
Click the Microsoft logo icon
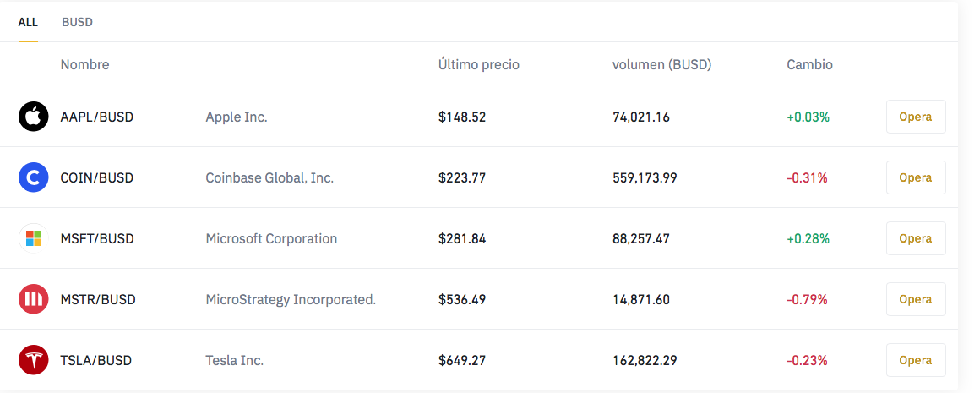[x=34, y=238]
